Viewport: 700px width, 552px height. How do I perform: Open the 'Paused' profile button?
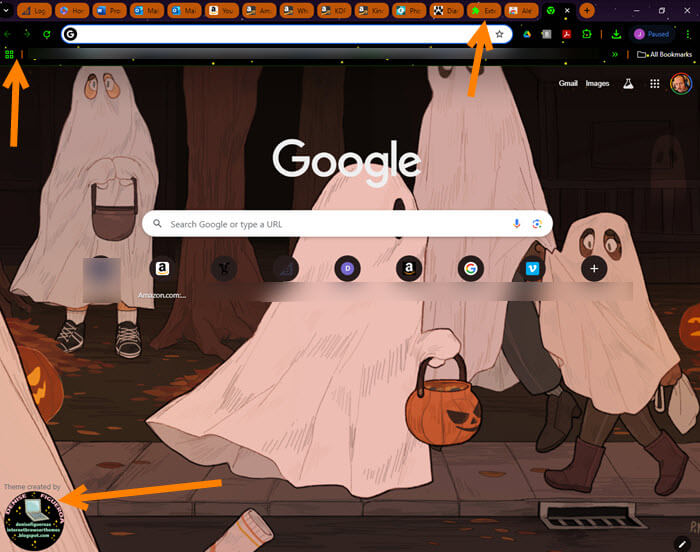point(652,34)
